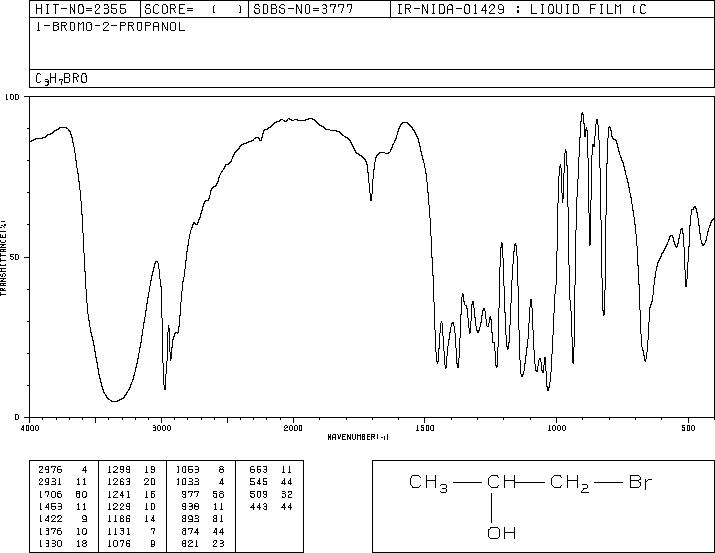The height and width of the screenshot is (553, 715).
Task: Click the 3000 x-axis tick label
Action: pos(162,428)
